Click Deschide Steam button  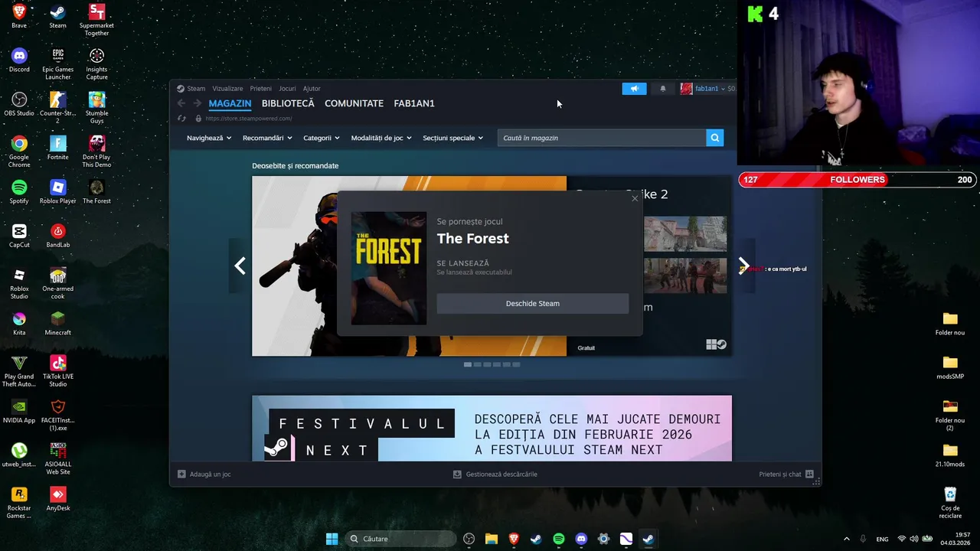[533, 304]
